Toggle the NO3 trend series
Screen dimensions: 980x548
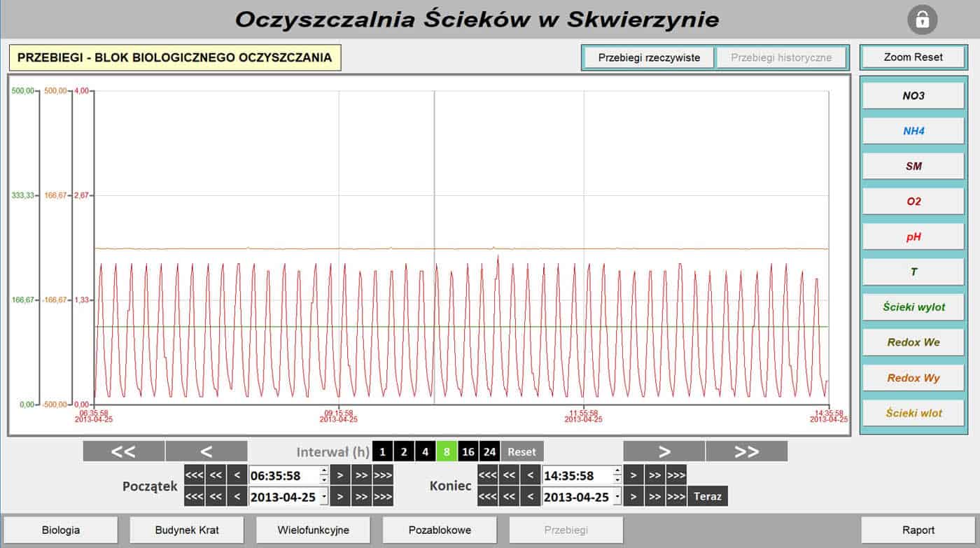(x=913, y=96)
